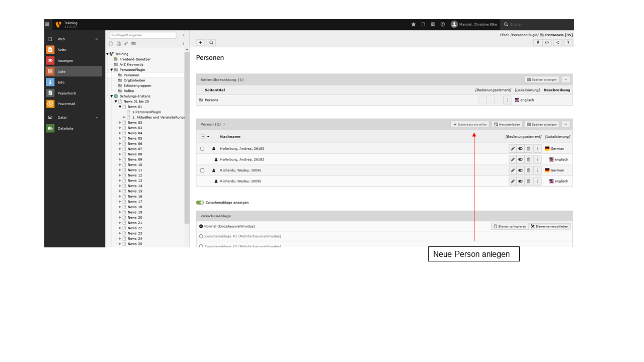644x362 pixels.
Task: Click the Herunterladen button
Action: (507, 124)
